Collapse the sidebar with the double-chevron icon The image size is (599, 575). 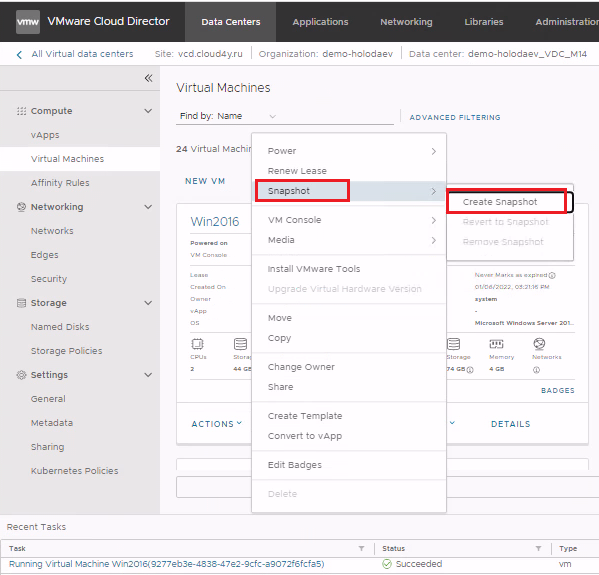point(149,78)
